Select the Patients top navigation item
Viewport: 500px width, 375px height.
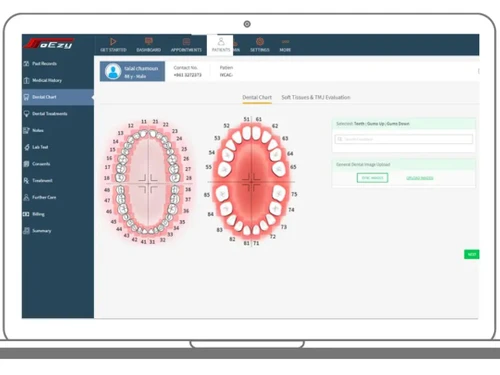coord(221,45)
